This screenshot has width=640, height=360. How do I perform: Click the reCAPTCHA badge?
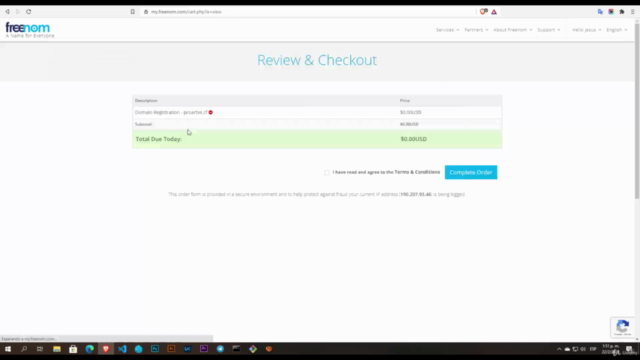622,327
